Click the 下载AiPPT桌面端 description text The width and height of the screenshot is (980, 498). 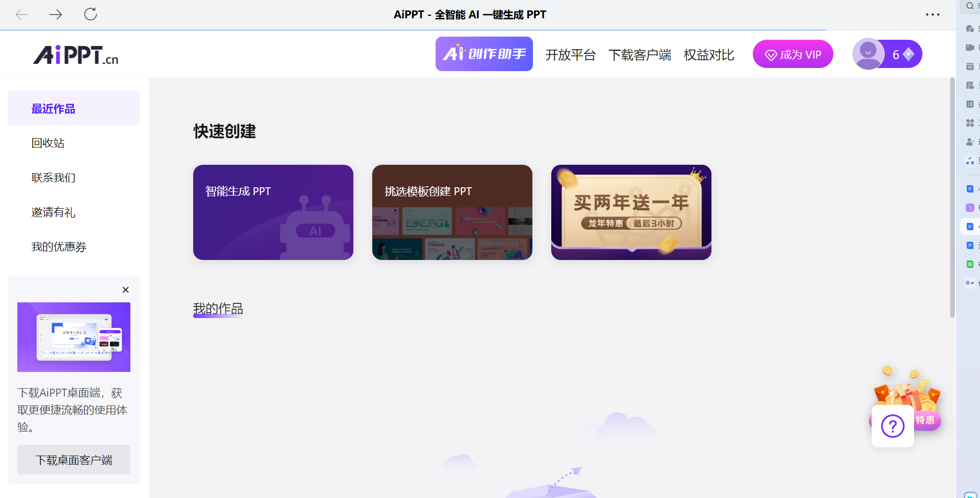[72, 410]
